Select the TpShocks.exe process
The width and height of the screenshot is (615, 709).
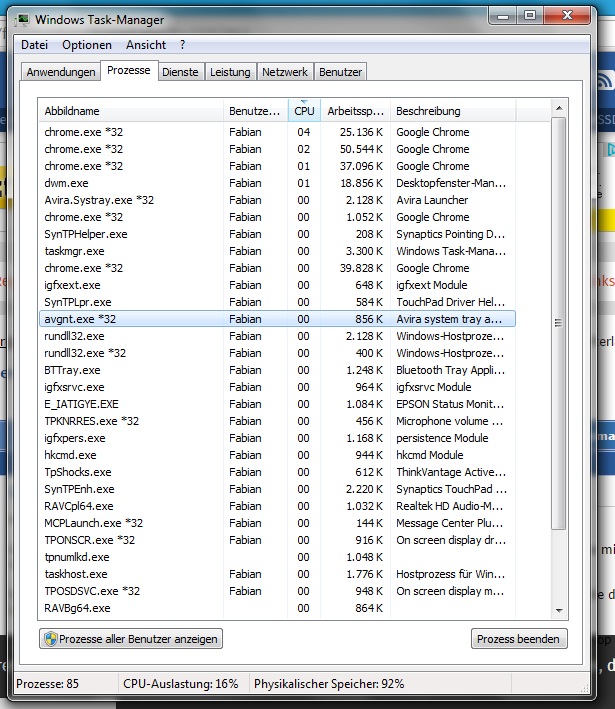pyautogui.click(x=277, y=472)
